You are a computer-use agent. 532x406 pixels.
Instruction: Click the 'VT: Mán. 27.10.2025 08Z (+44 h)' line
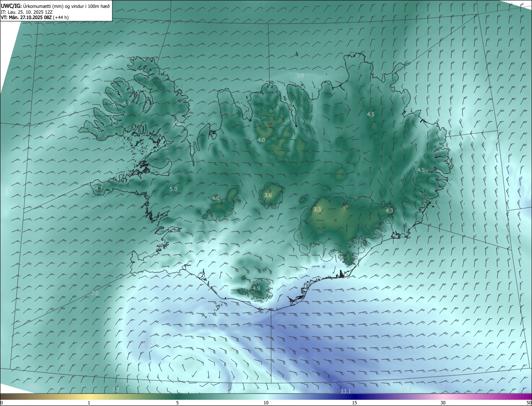coord(34,17)
